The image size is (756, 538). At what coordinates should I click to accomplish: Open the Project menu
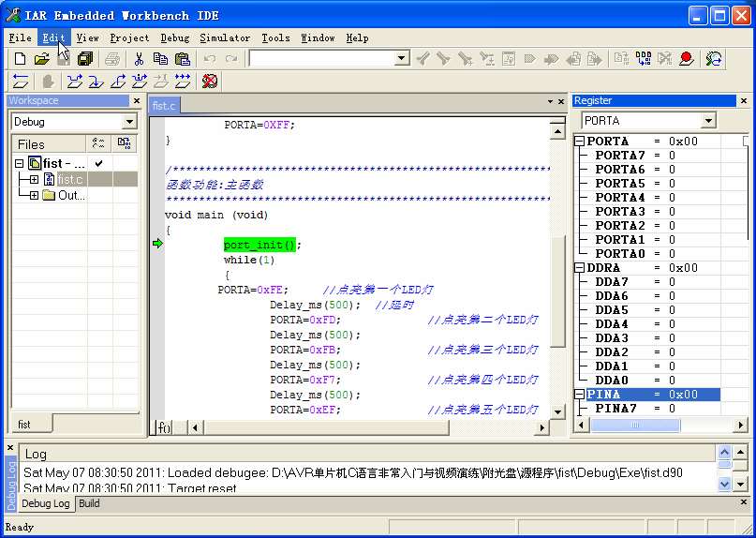click(x=129, y=38)
